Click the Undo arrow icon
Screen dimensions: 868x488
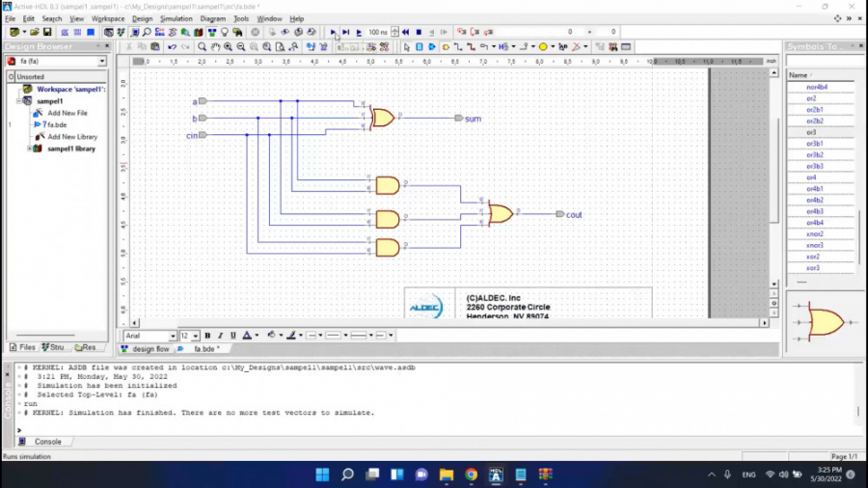[x=173, y=46]
